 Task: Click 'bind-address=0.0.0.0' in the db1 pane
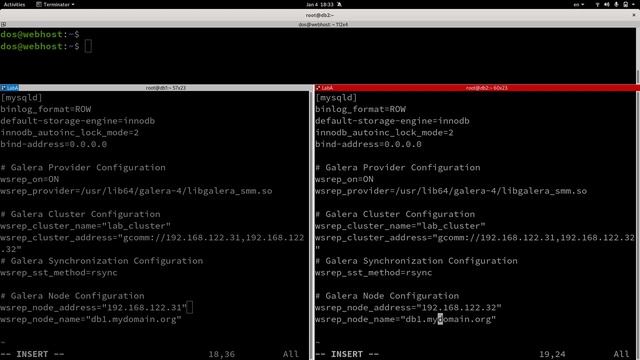pos(53,144)
